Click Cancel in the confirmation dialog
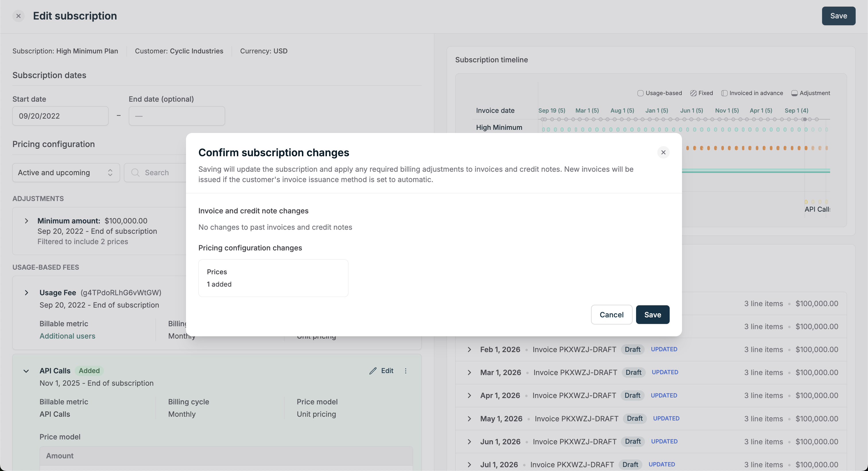 point(611,314)
